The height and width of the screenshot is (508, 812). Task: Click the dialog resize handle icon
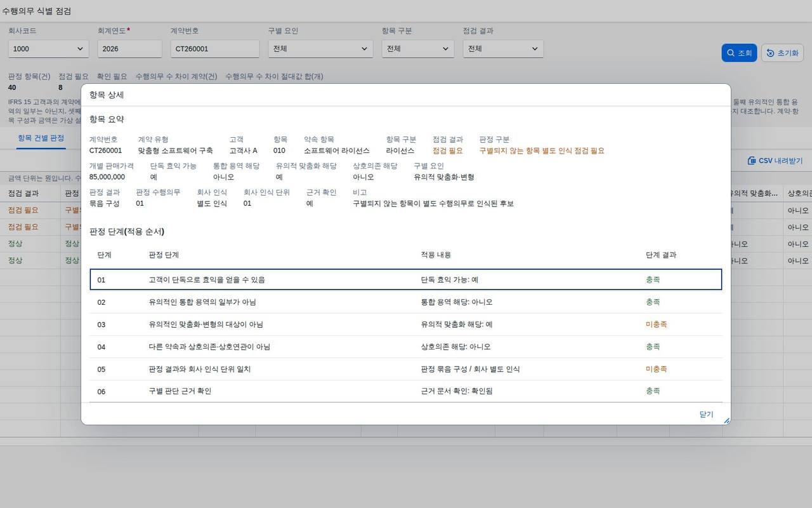(726, 420)
